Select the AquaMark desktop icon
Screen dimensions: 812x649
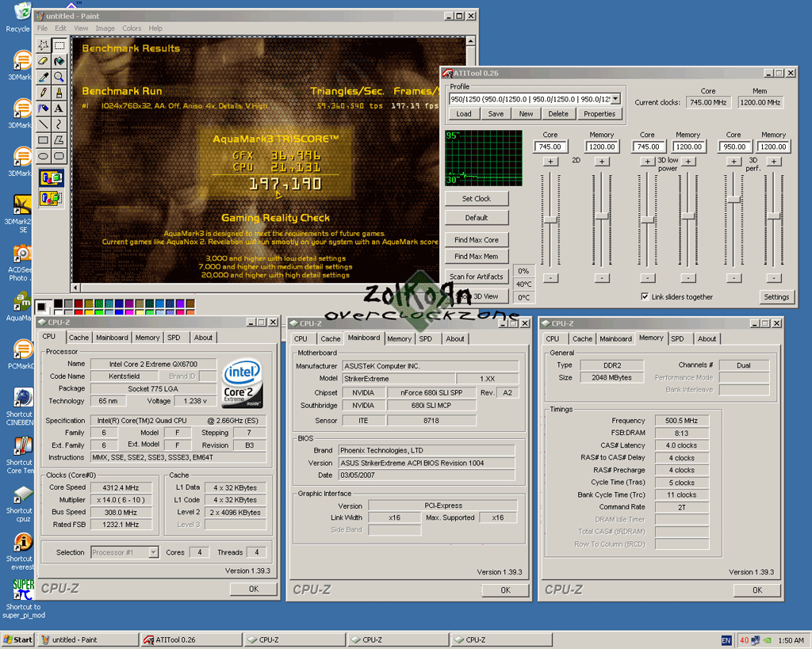[19, 307]
